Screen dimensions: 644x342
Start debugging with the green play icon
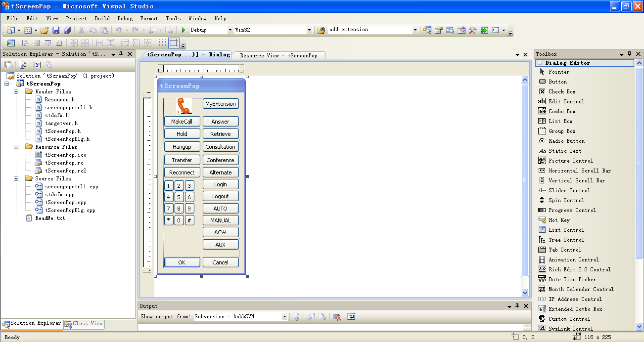184,30
